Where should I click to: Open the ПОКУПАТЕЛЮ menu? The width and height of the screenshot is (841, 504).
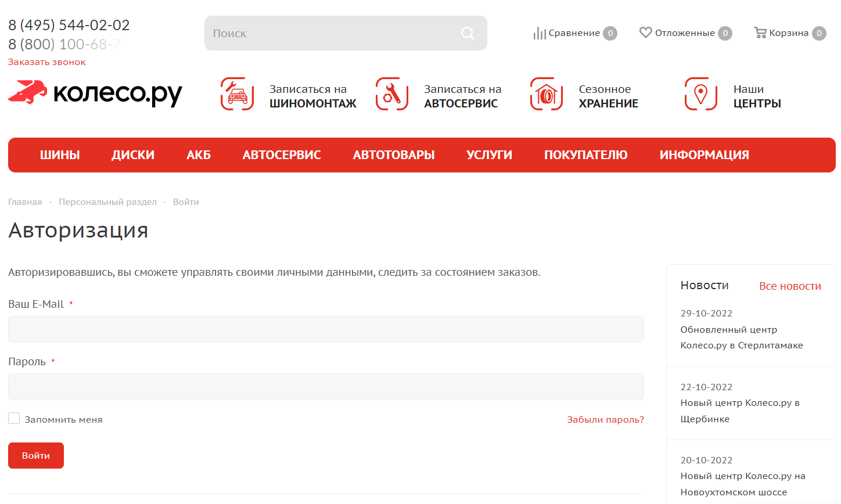point(585,155)
